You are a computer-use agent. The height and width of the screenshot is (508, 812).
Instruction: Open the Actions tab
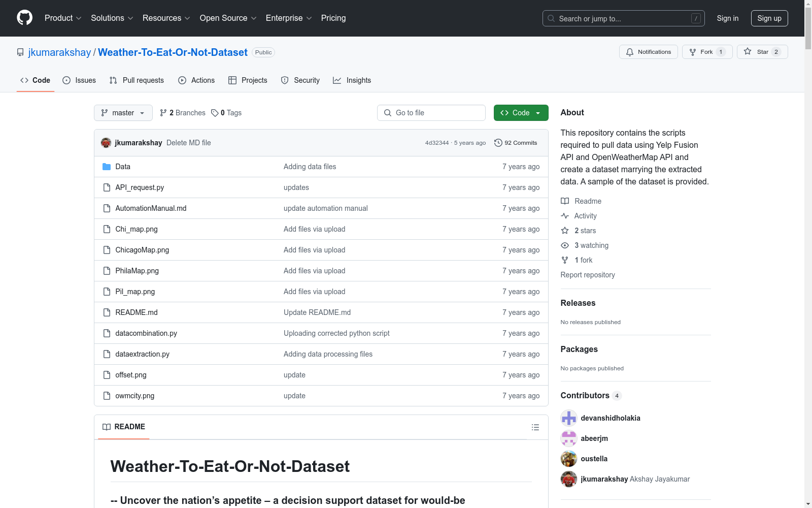click(196, 80)
